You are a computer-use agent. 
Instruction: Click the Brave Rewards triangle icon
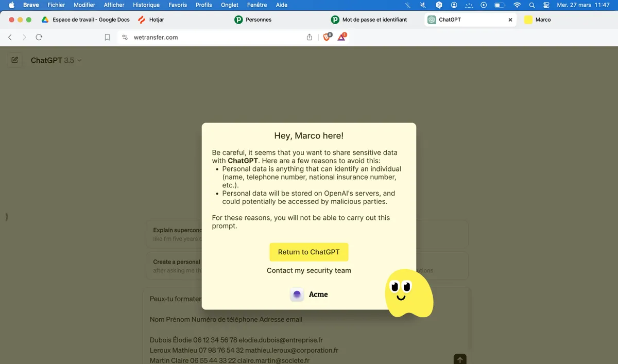pos(341,37)
